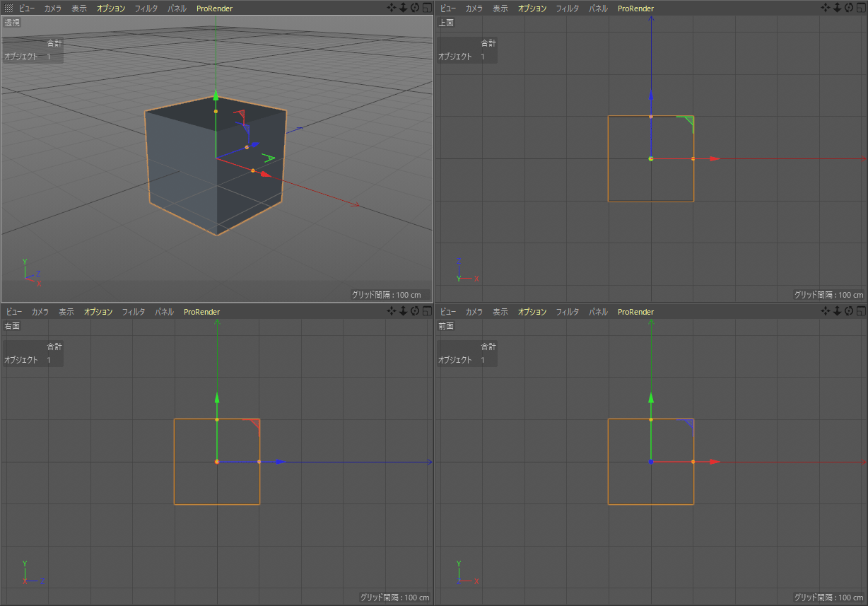
Task: Open ビュー menu in front (前面) viewport
Action: pyautogui.click(x=447, y=312)
